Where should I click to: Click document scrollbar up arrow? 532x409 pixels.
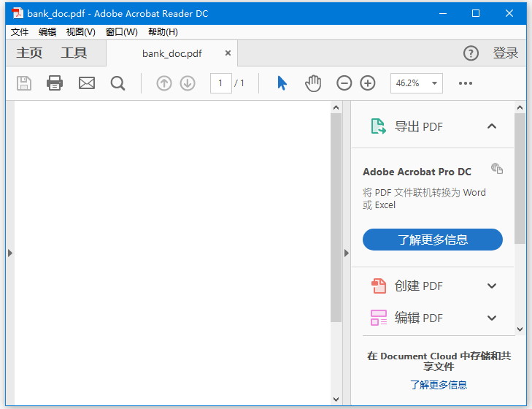336,107
